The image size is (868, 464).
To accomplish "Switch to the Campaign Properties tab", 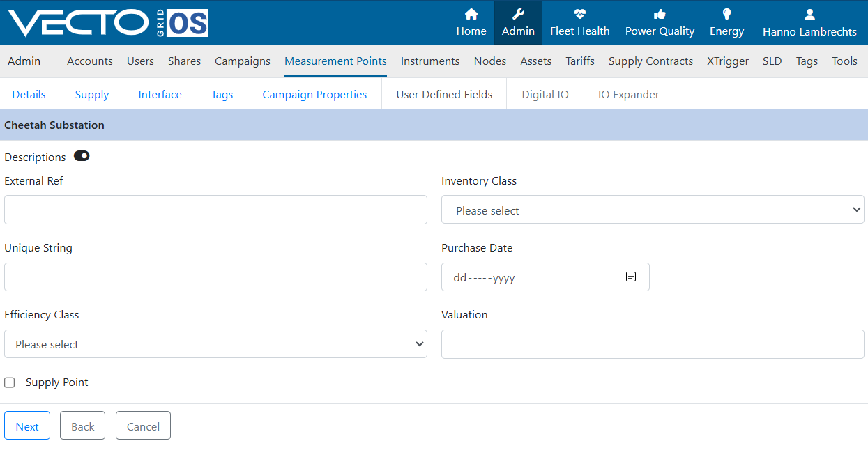I will (x=314, y=95).
